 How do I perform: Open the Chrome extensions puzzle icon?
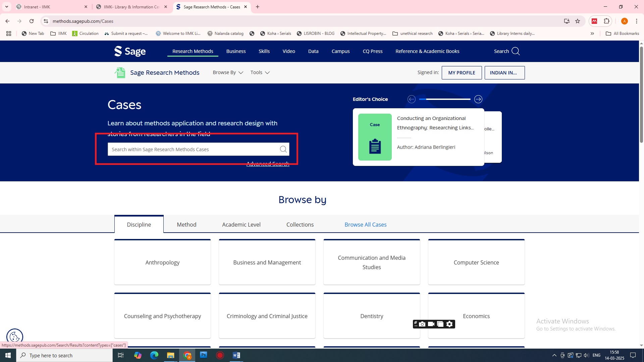[606, 21]
